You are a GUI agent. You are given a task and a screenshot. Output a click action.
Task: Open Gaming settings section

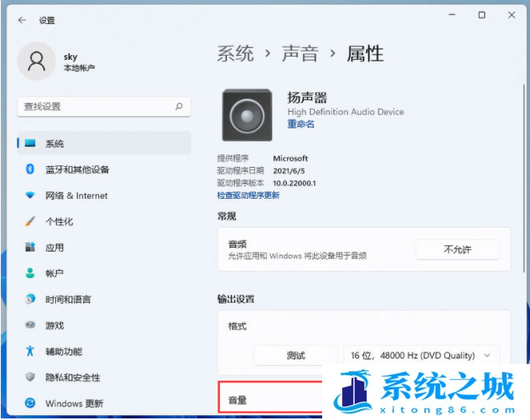click(x=54, y=326)
